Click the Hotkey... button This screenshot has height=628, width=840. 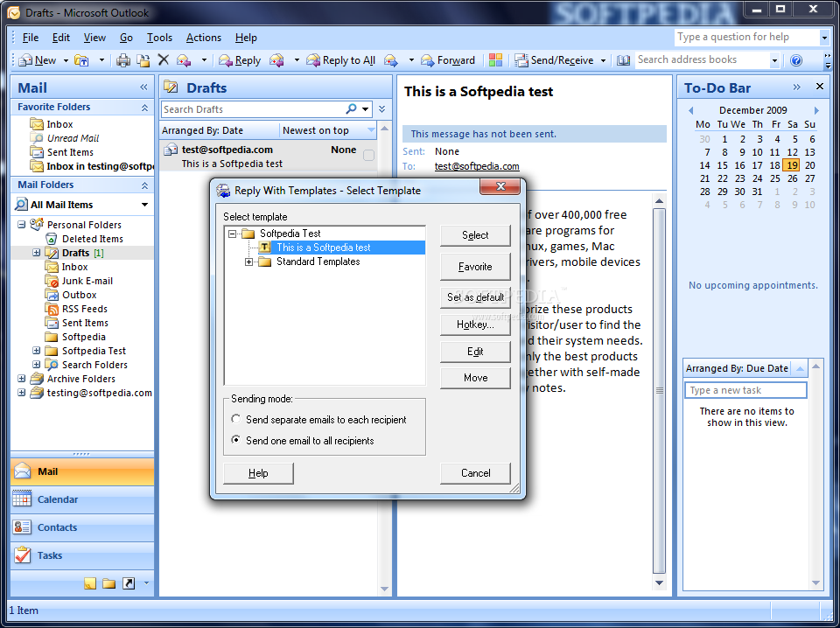point(475,324)
